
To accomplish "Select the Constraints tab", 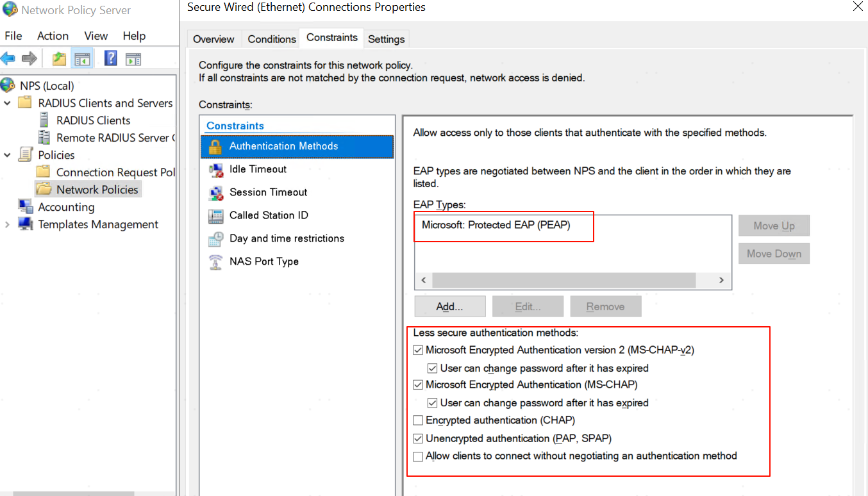I will (331, 37).
